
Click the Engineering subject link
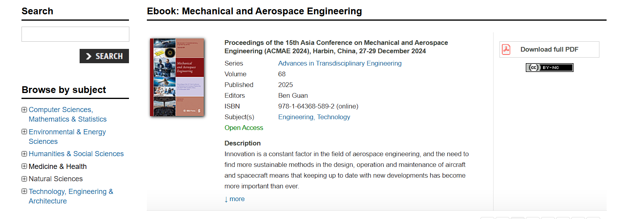coord(296,117)
